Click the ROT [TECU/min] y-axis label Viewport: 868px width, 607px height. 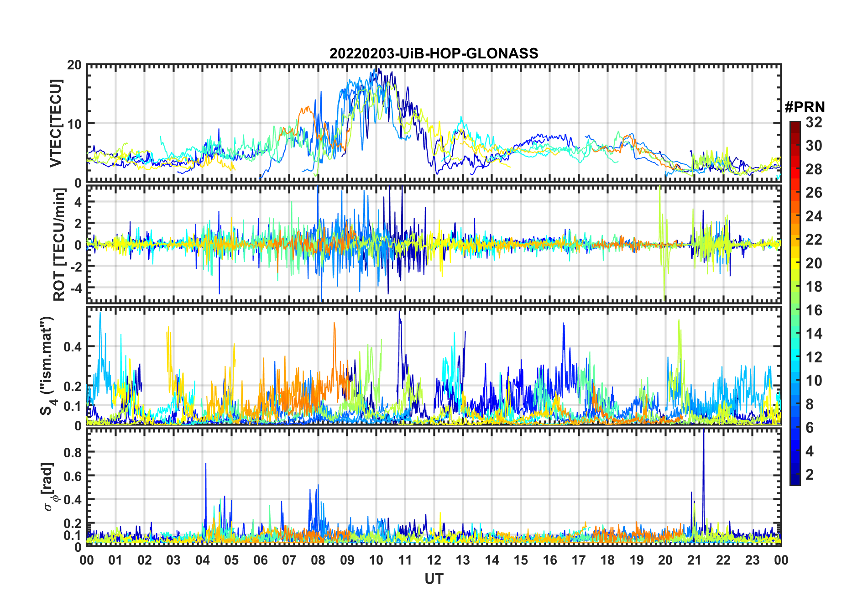point(59,245)
